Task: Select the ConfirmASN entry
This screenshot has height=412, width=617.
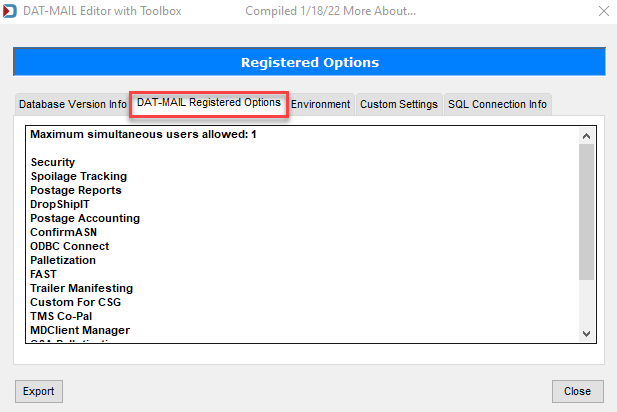Action: pyautogui.click(x=63, y=232)
